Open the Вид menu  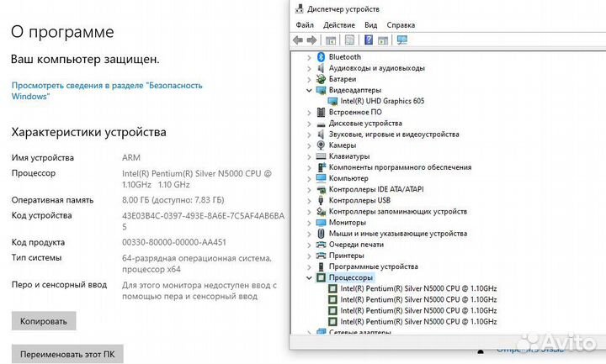[x=370, y=25]
